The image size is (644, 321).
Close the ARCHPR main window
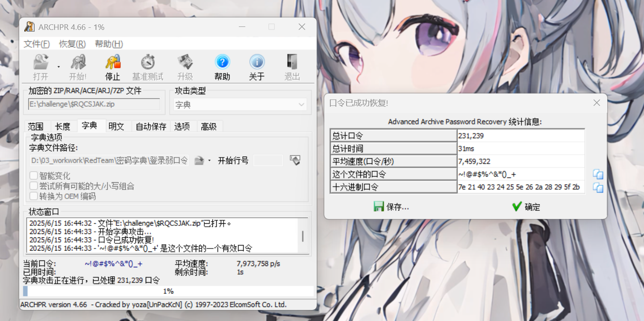302,26
